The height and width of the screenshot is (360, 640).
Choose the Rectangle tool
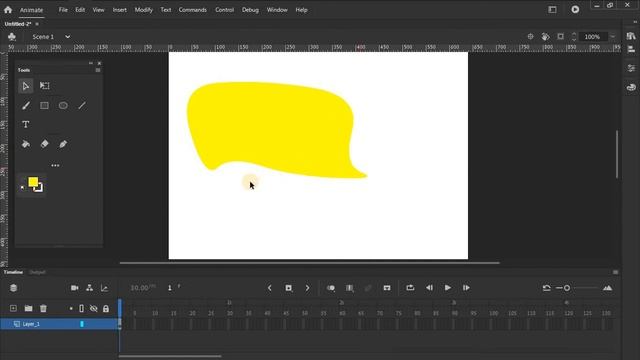tap(44, 106)
